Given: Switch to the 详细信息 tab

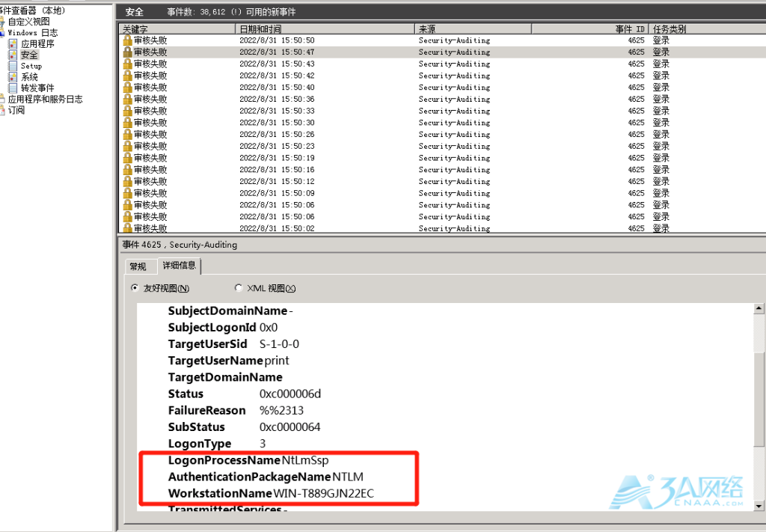Looking at the screenshot, I should point(180,266).
